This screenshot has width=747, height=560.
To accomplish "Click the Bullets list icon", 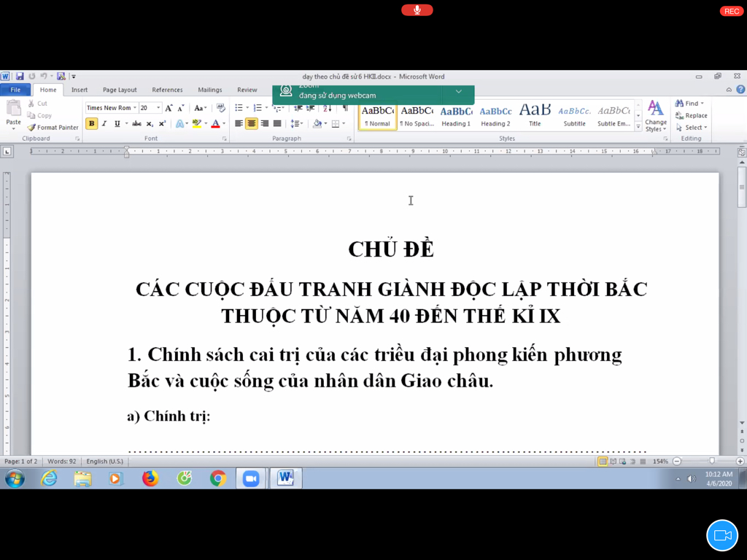I will click(x=239, y=108).
